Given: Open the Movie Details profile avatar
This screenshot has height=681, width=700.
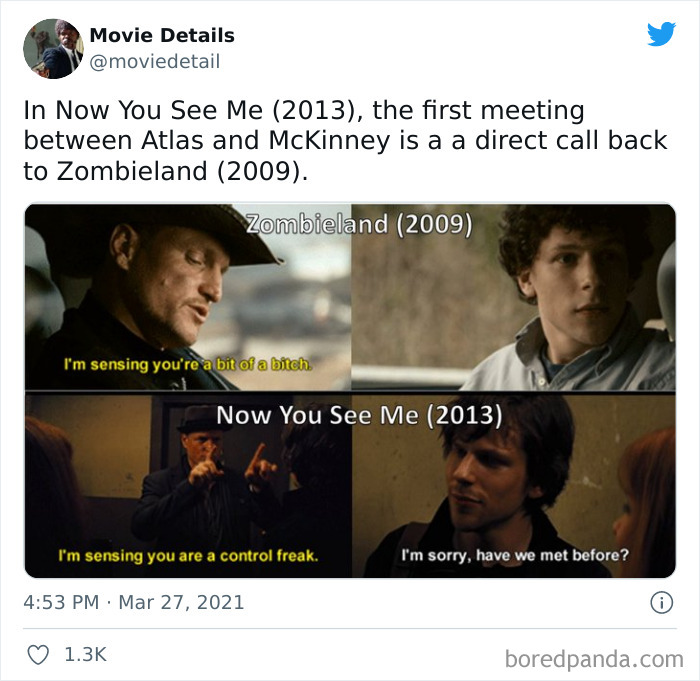Looking at the screenshot, I should (53, 49).
